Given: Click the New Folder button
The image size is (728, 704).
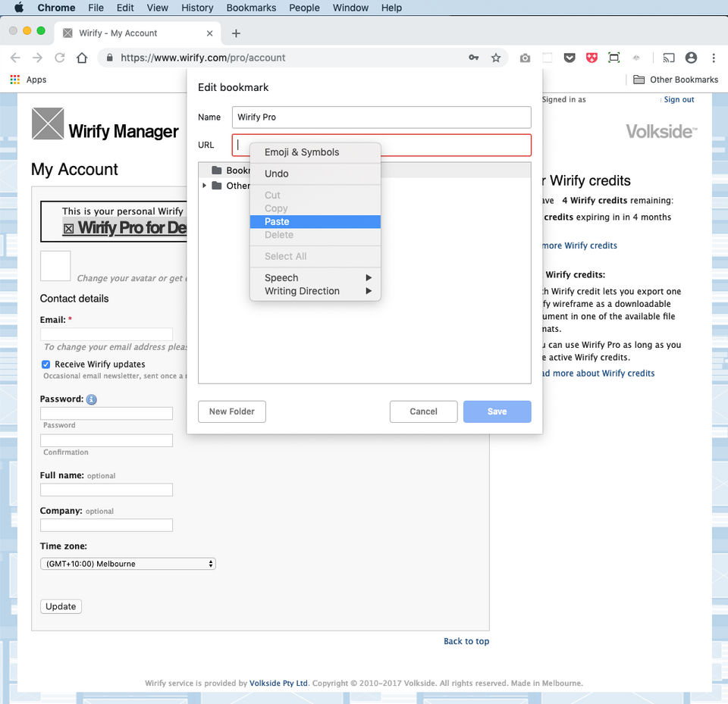Looking at the screenshot, I should [x=232, y=411].
